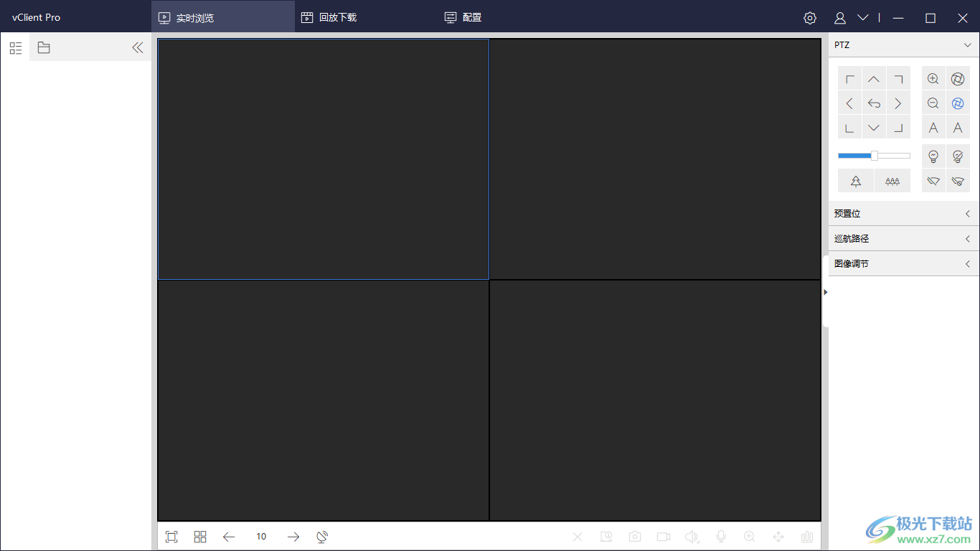
Task: Open the bar chart statistics icon
Action: point(807,537)
